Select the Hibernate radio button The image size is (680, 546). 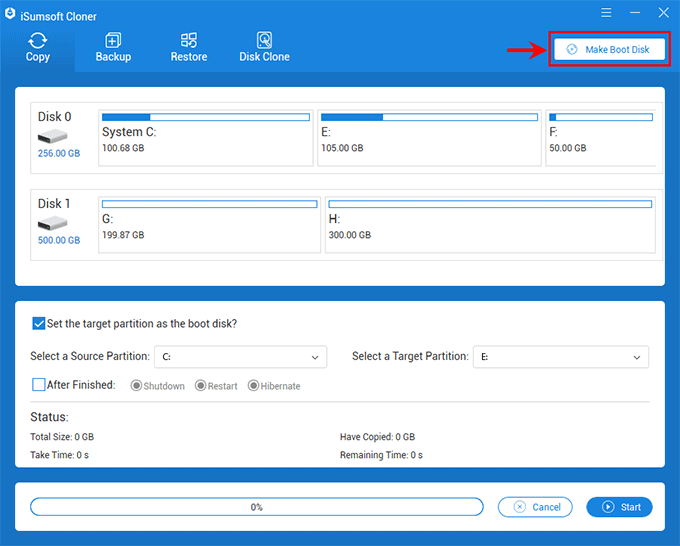[253, 386]
